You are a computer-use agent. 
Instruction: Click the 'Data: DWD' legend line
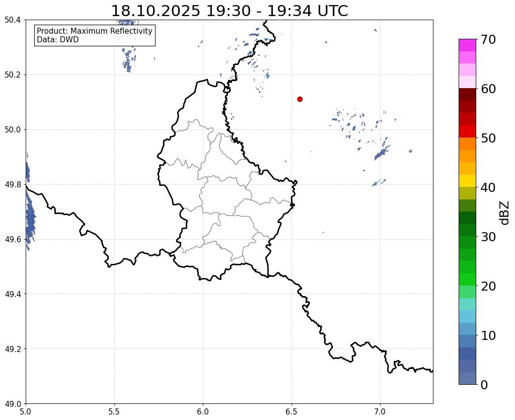click(58, 40)
